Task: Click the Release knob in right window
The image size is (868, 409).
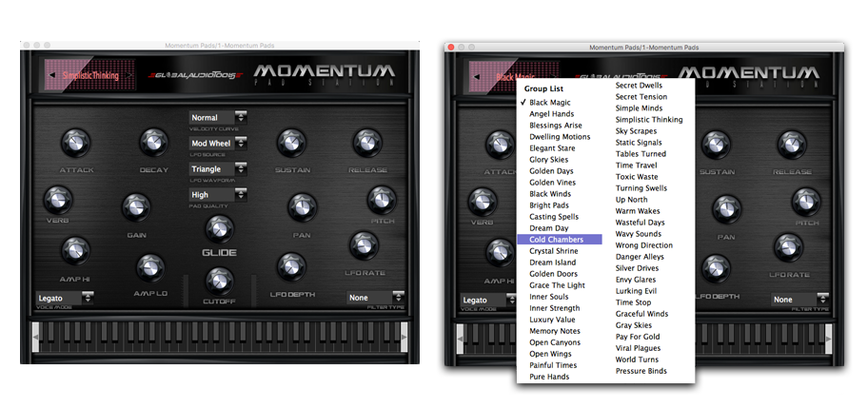Action: [x=792, y=145]
